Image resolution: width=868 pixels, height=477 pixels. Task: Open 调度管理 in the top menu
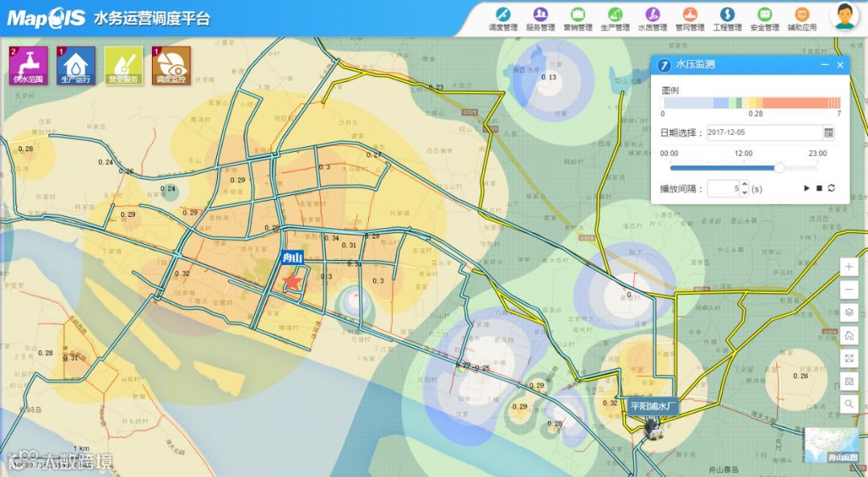(x=502, y=18)
